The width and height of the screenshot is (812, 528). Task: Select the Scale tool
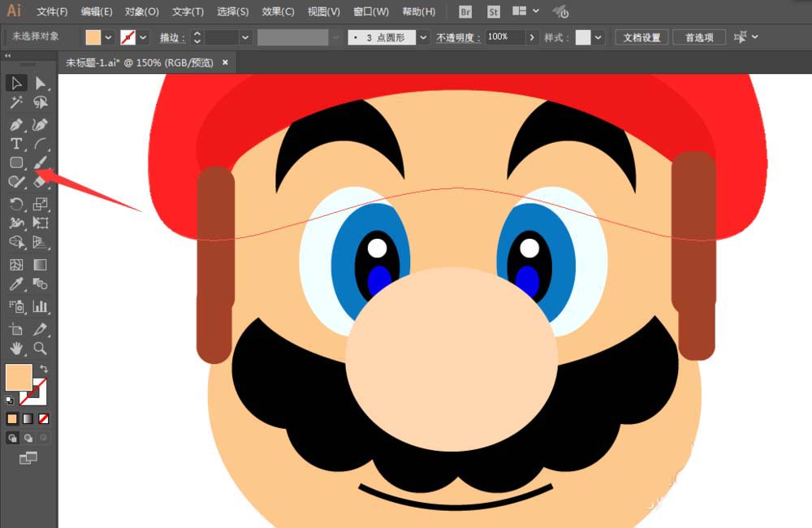click(x=41, y=204)
